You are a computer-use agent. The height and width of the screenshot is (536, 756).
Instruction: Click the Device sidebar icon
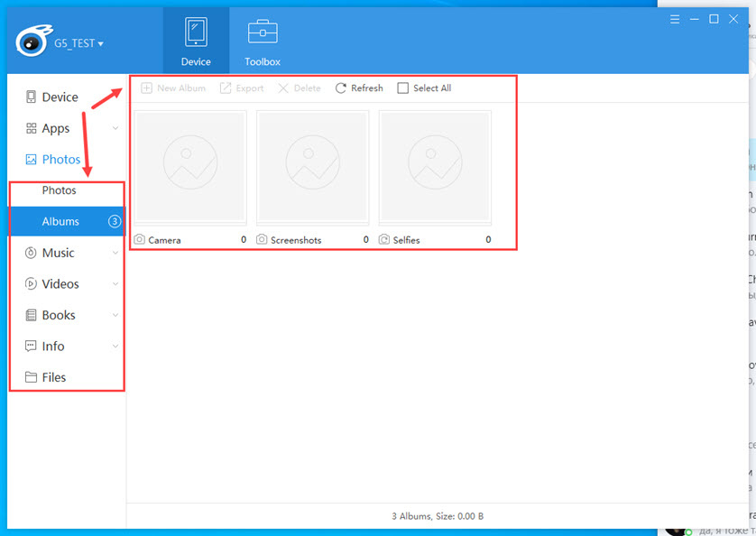click(32, 97)
